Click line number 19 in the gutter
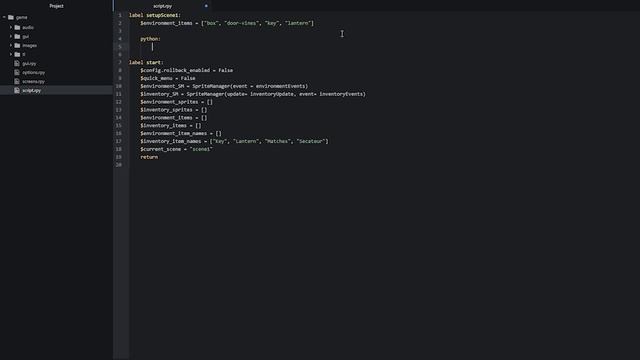Screen dimensions: 640x360 [119, 157]
